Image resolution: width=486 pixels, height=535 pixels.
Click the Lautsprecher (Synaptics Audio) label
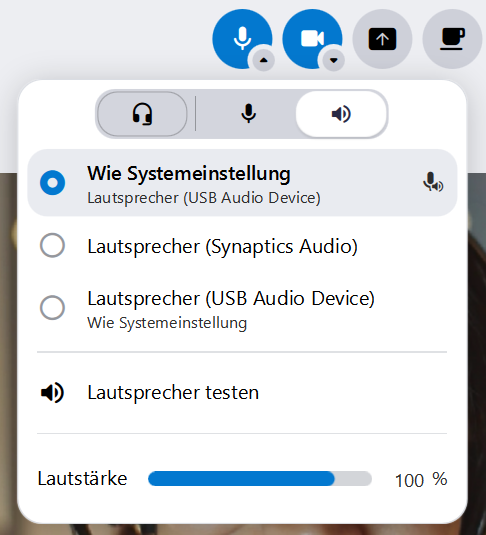point(223,246)
